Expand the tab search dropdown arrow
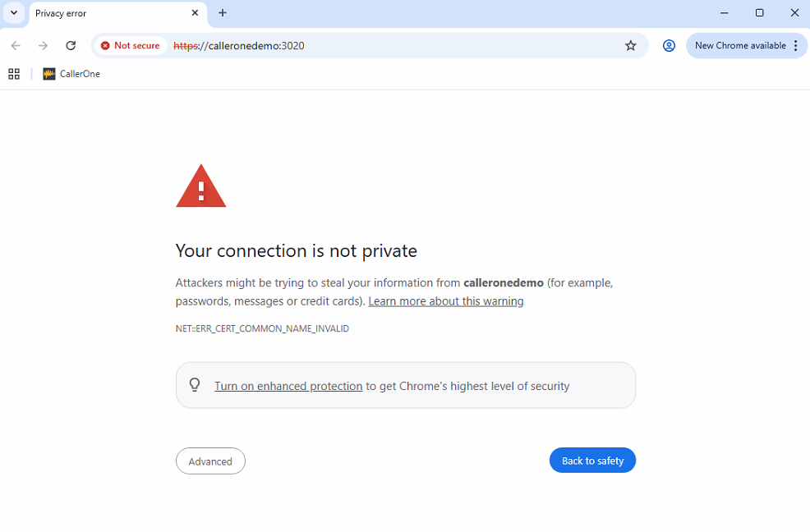Image resolution: width=810 pixels, height=532 pixels. coord(14,13)
